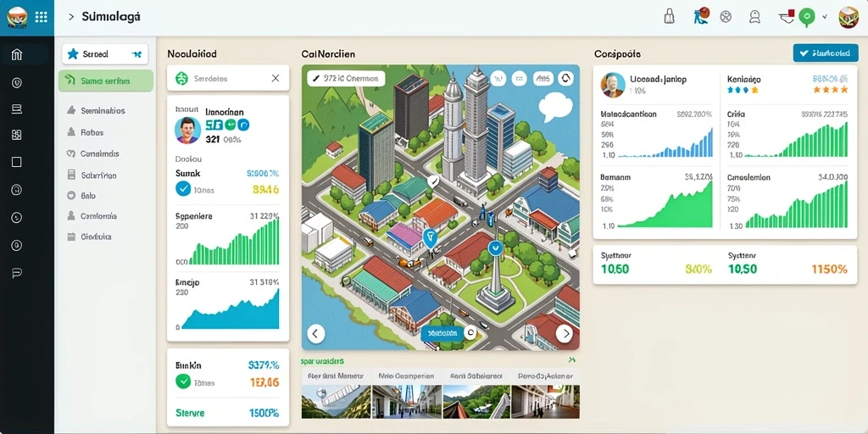Click the blue label button at map bottom
The image size is (868, 434).
tap(441, 333)
